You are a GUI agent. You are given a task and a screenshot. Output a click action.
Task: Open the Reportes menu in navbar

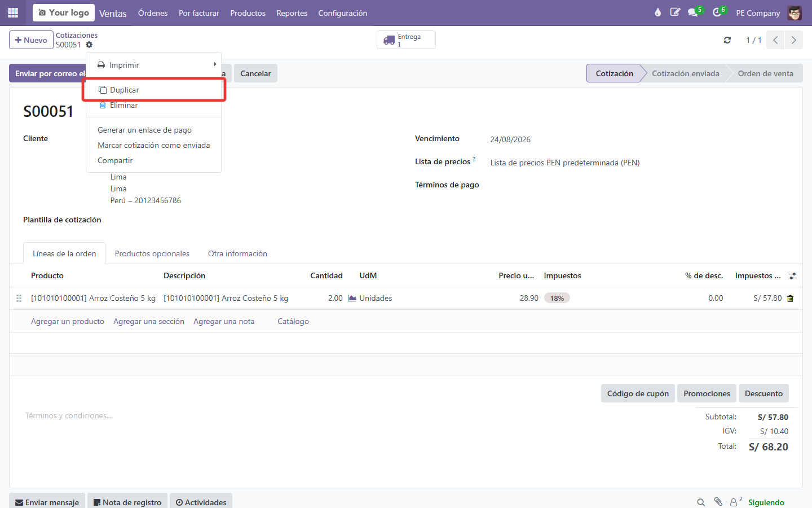coord(292,13)
